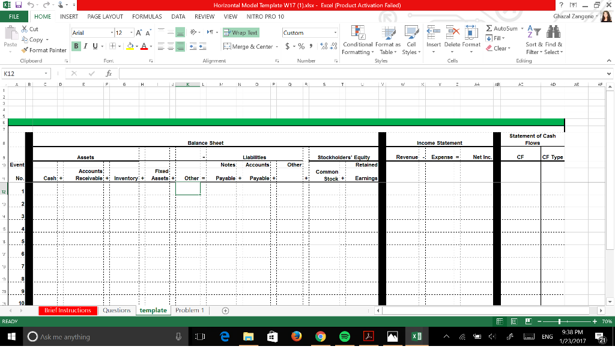
Task: Toggle bold formatting
Action: click(75, 46)
